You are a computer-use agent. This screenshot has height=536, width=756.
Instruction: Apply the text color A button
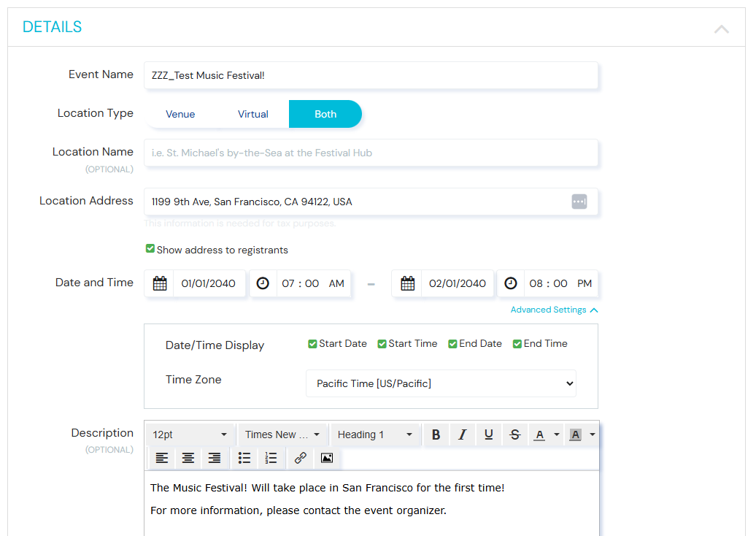click(539, 434)
